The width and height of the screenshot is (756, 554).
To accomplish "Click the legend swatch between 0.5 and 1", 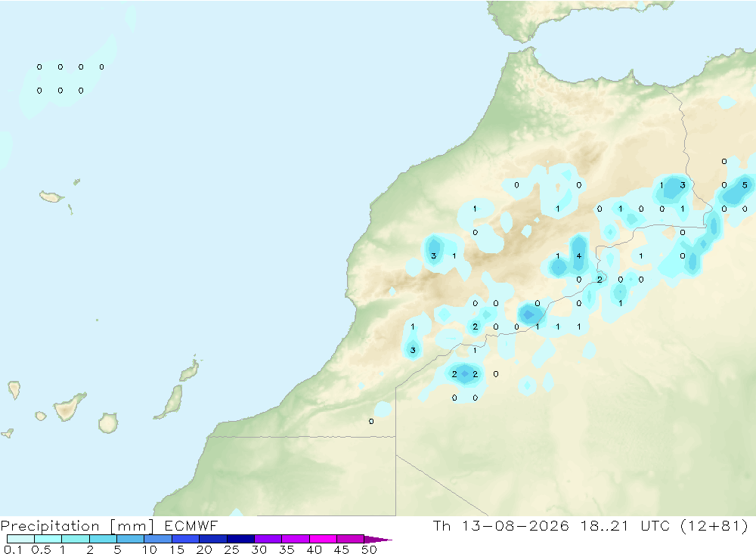I will 48,539.
